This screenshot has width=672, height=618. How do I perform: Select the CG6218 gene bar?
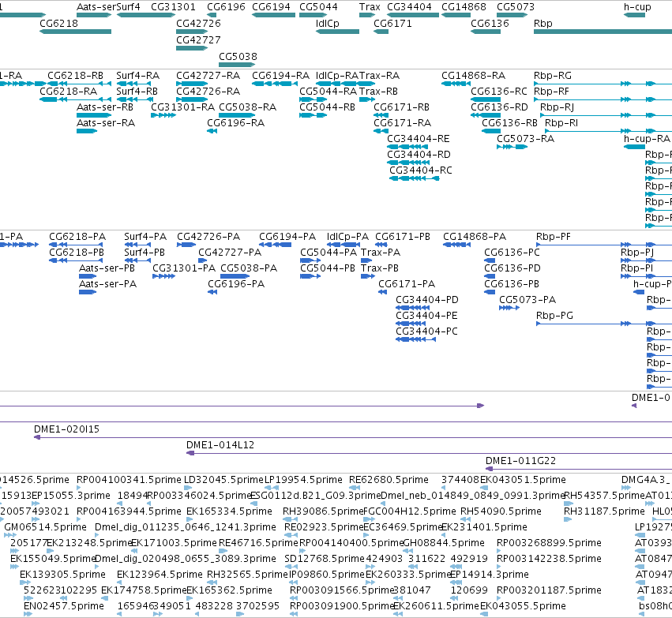click(x=76, y=32)
